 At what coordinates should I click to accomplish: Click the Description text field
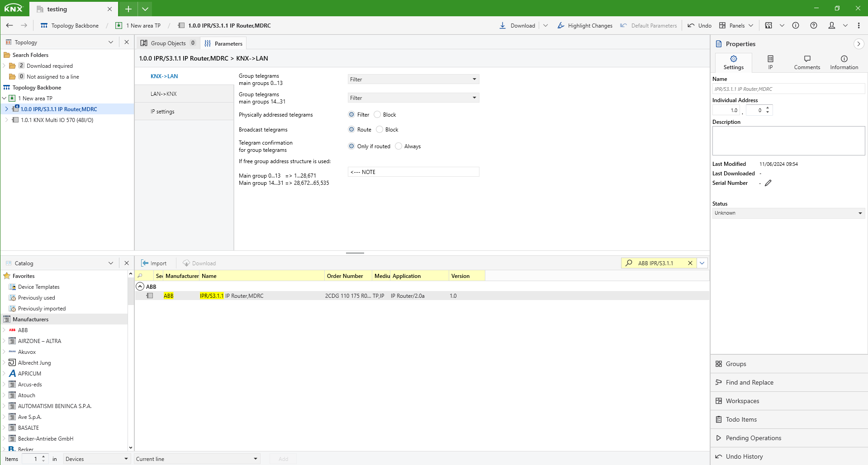(788, 141)
